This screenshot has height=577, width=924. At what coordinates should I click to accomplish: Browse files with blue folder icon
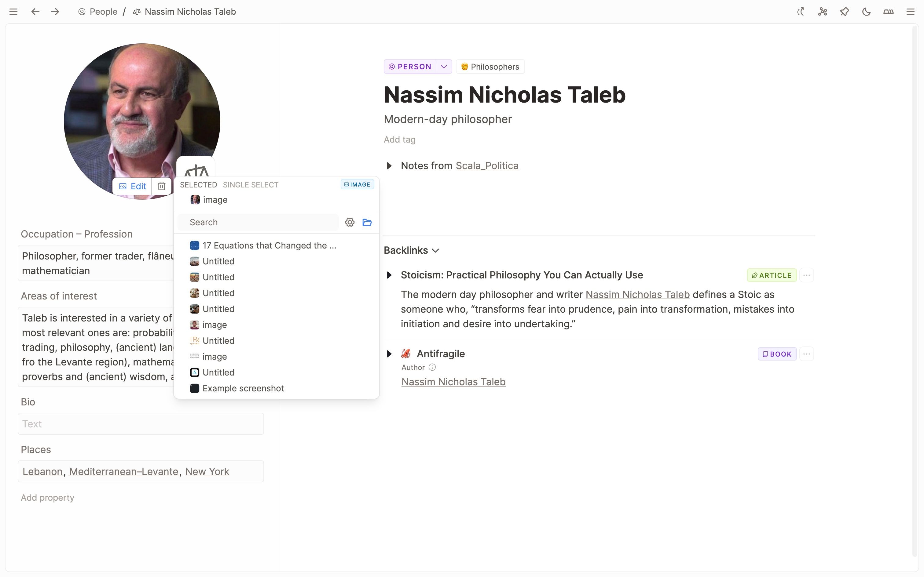pos(367,222)
